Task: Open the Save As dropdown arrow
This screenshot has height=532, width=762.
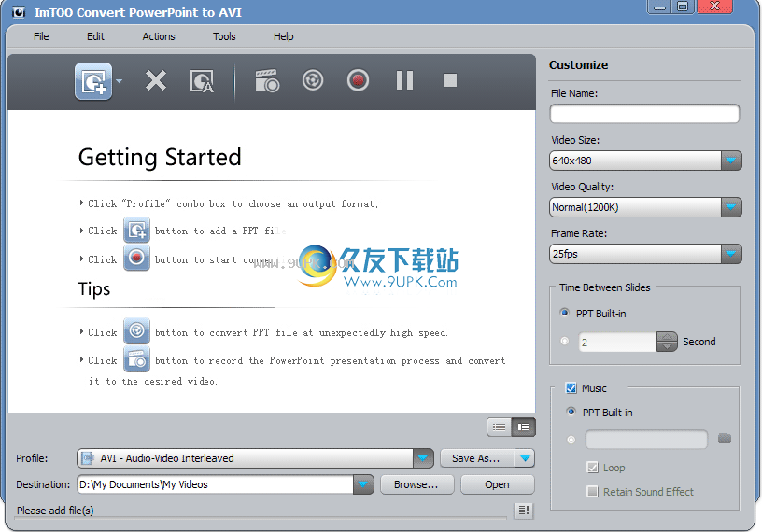Action: click(525, 458)
